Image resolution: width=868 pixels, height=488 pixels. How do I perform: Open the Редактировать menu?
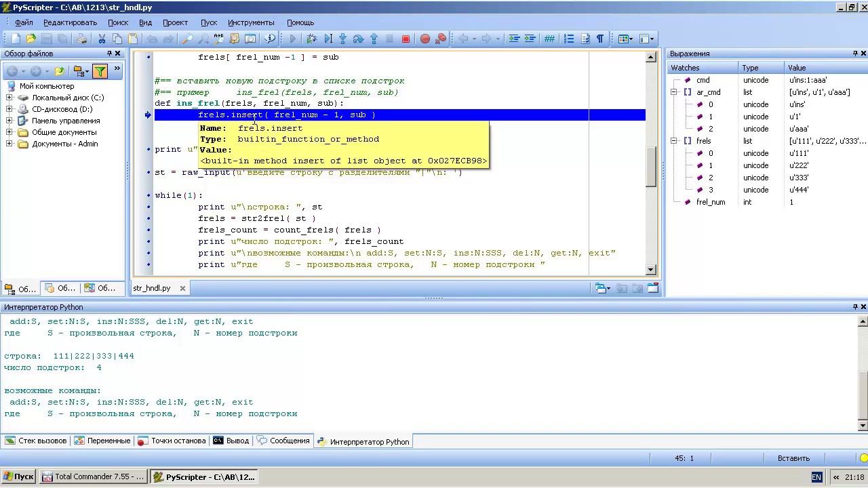point(71,22)
